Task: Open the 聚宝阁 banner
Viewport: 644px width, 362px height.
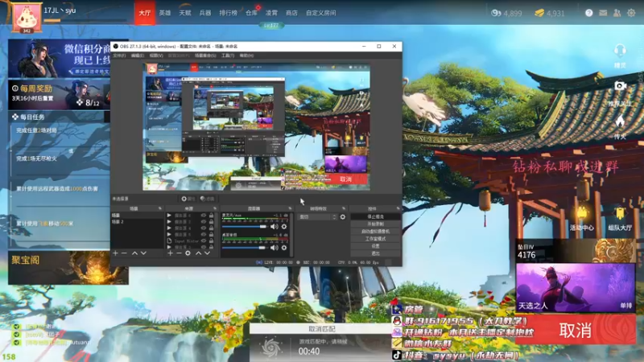Action: click(x=68, y=268)
